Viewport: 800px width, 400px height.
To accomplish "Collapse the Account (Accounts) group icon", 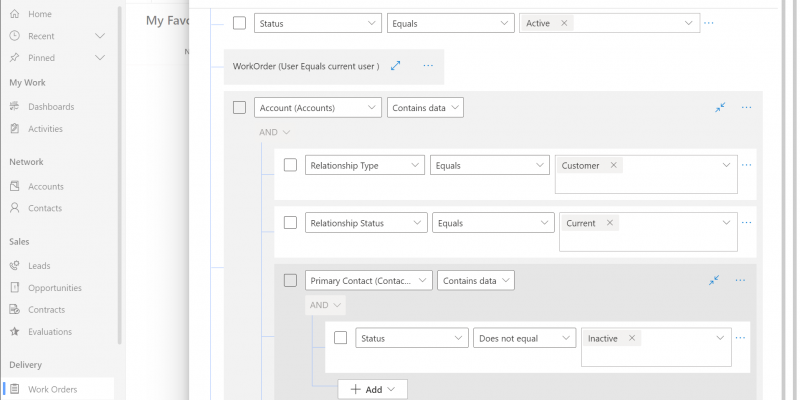I will (x=720, y=107).
